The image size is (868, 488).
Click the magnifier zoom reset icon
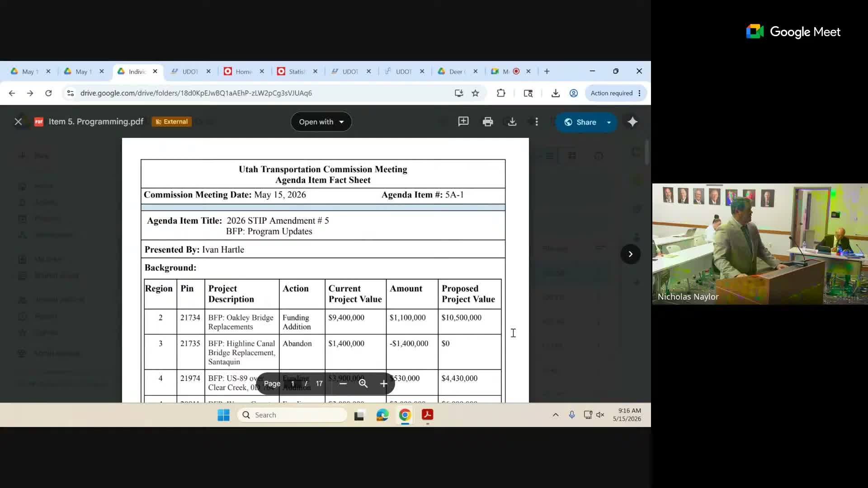[363, 384]
